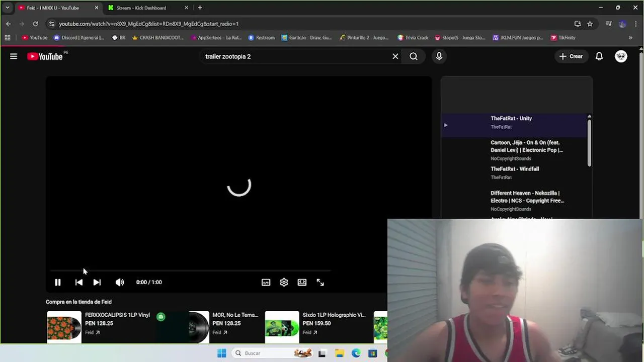Screen dimensions: 644x362
Task: Go to the previous video
Action: (x=79, y=283)
